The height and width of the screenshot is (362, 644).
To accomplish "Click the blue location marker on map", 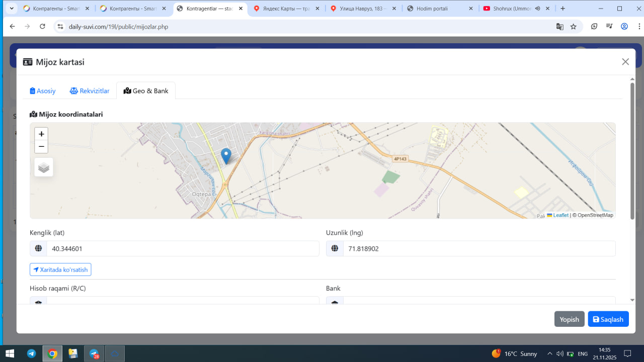I will pyautogui.click(x=226, y=156).
